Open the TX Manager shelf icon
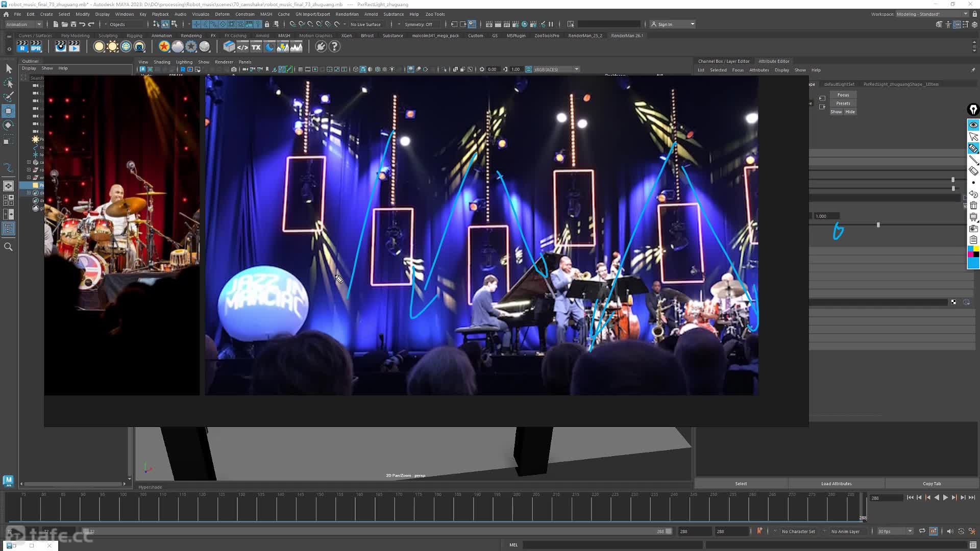The width and height of the screenshot is (980, 551). click(256, 47)
